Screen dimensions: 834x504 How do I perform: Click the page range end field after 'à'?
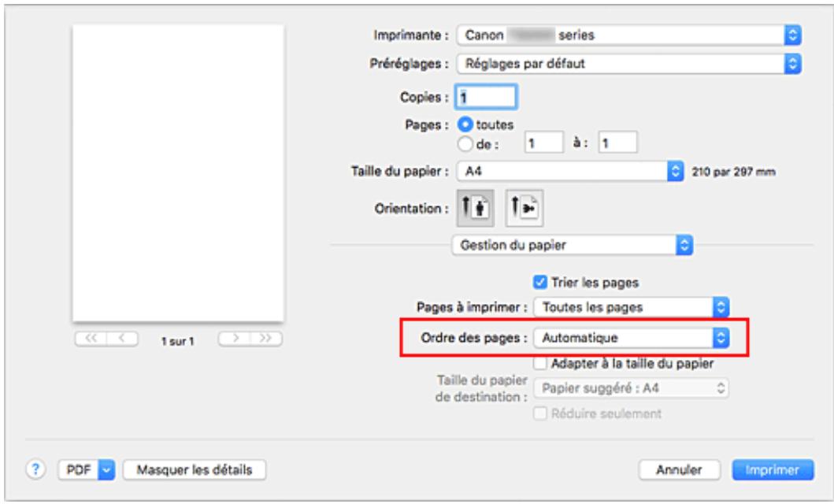pos(618,143)
